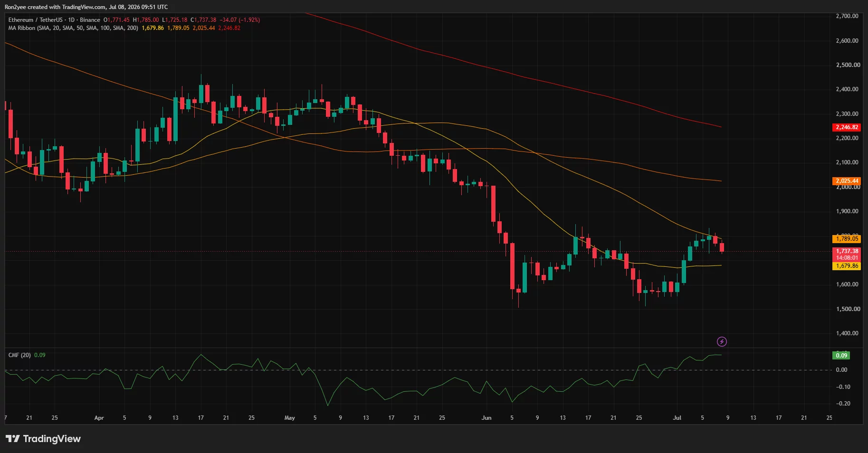Click the 2,246.82 SMA 200 legend value
The width and height of the screenshot is (868, 453).
tap(229, 28)
